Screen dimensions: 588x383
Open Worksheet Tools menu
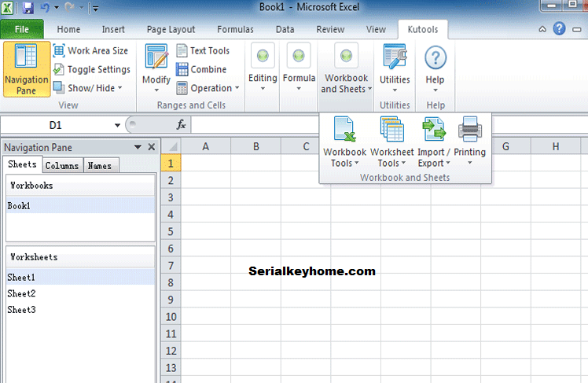coord(392,142)
